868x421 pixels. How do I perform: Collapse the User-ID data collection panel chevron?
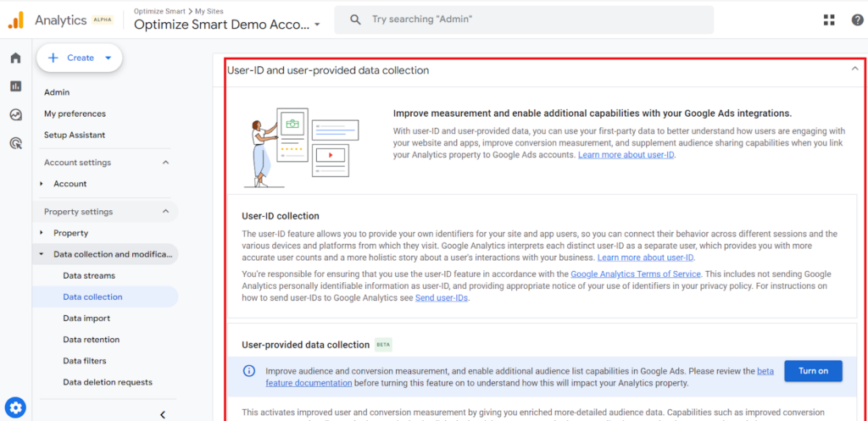point(854,69)
